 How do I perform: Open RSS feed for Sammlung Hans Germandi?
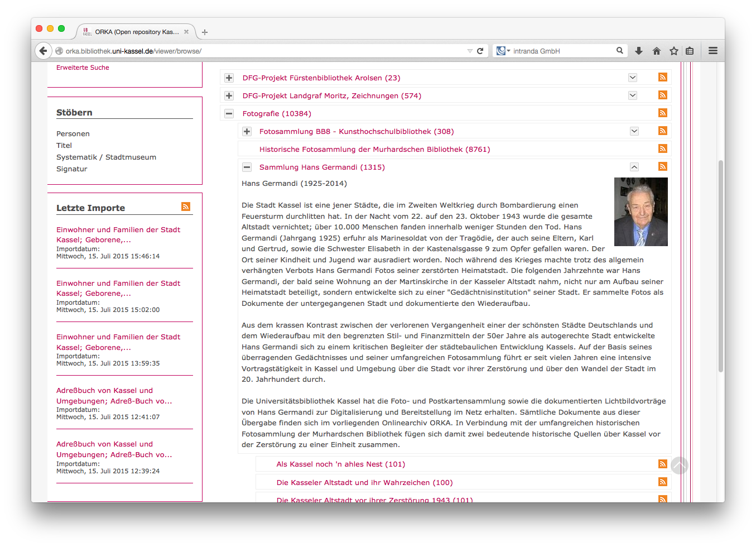point(663,167)
